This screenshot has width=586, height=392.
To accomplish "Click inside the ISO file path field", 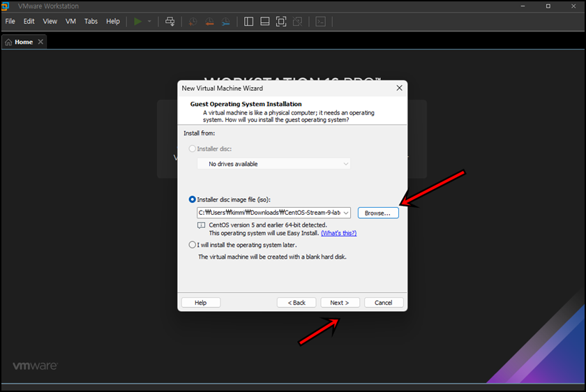I will [269, 213].
